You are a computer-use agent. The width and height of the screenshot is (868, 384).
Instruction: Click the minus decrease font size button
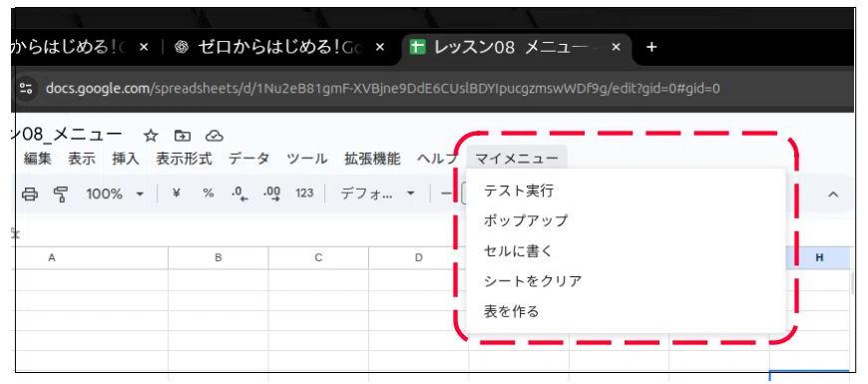pos(446,193)
